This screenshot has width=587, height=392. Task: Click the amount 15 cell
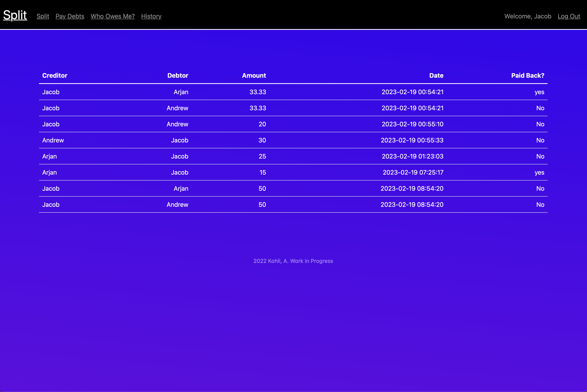point(263,172)
